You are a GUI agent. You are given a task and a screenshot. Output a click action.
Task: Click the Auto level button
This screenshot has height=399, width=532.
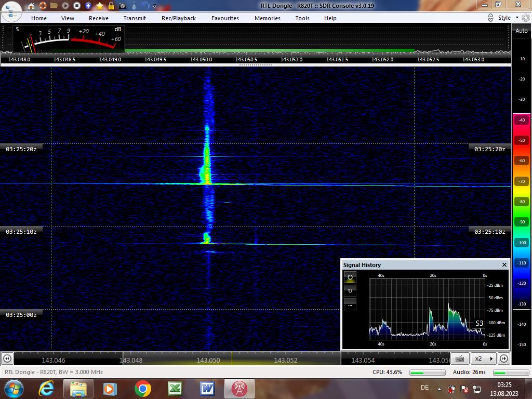[522, 31]
